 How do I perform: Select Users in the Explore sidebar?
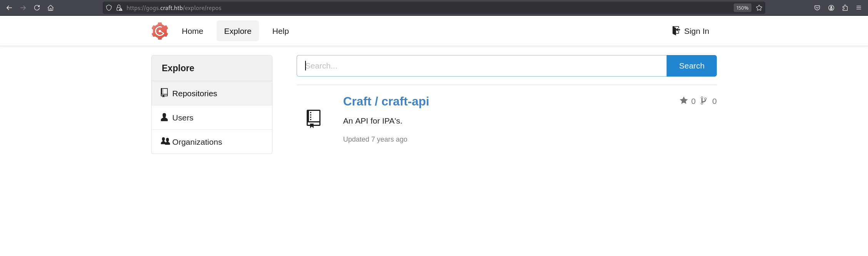[183, 118]
